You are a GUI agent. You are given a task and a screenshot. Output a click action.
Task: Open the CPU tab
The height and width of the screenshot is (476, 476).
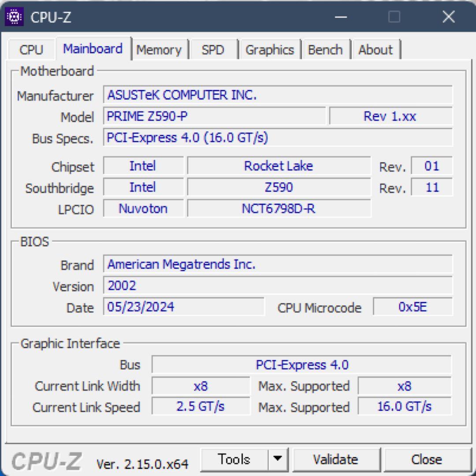[31, 49]
